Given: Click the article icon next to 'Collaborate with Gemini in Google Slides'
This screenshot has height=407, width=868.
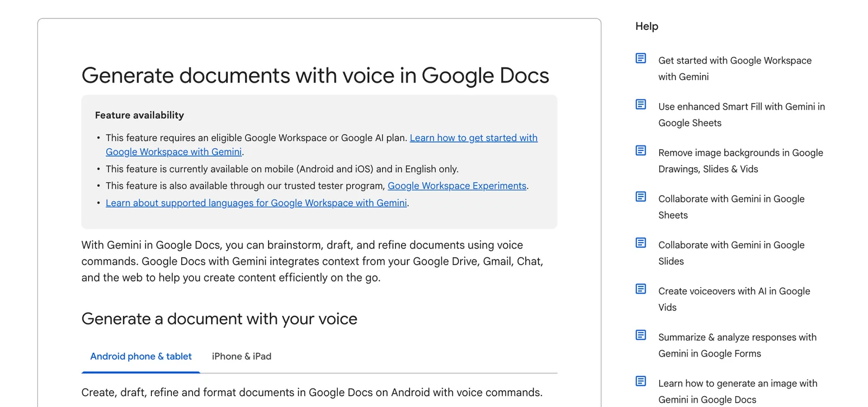Looking at the screenshot, I should pos(641,243).
